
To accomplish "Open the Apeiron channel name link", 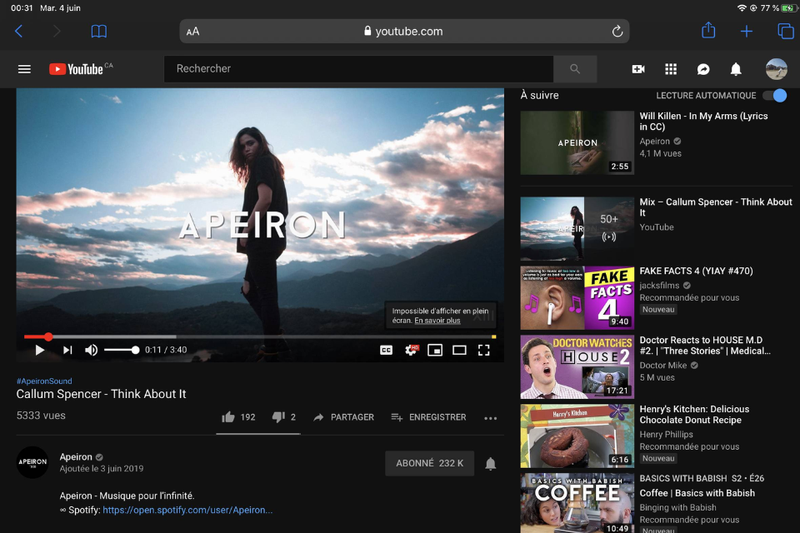I will coord(76,457).
